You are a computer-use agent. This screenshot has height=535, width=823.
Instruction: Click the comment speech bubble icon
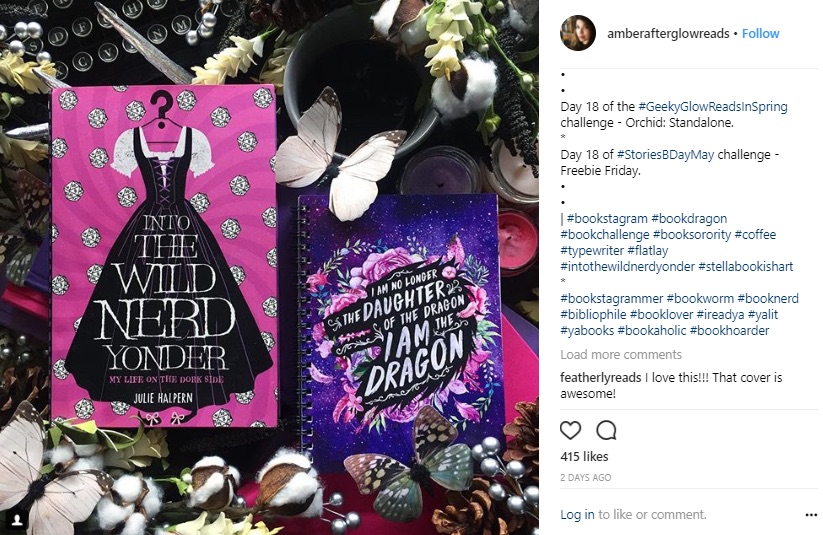(x=606, y=431)
